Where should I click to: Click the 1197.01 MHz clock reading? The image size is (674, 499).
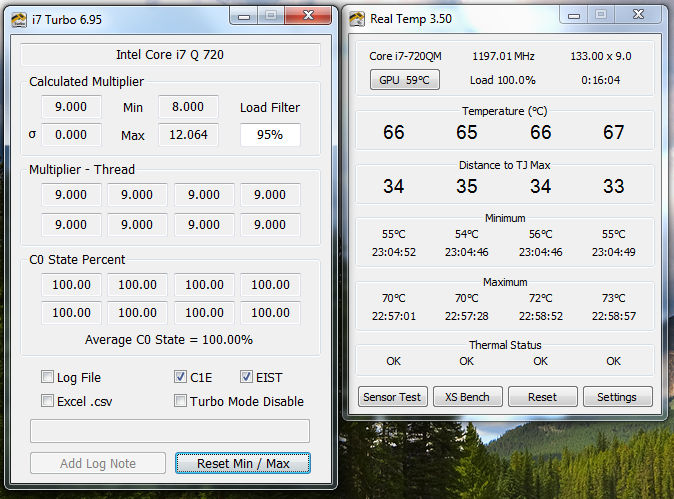tap(503, 56)
